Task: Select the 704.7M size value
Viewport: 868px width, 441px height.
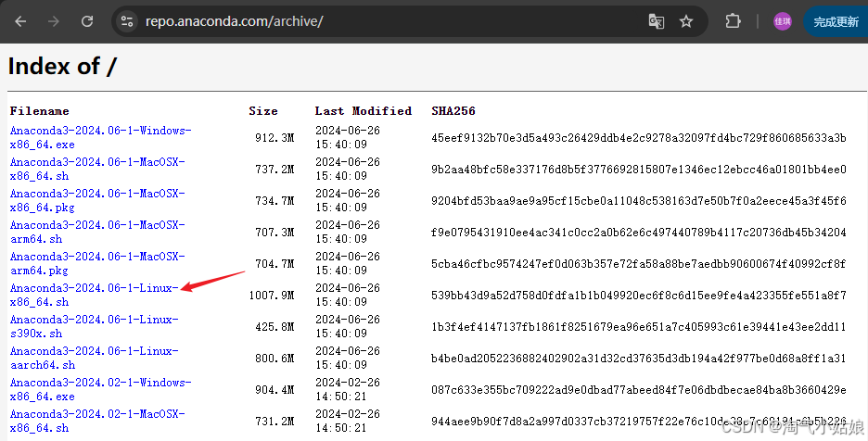Action: point(274,263)
